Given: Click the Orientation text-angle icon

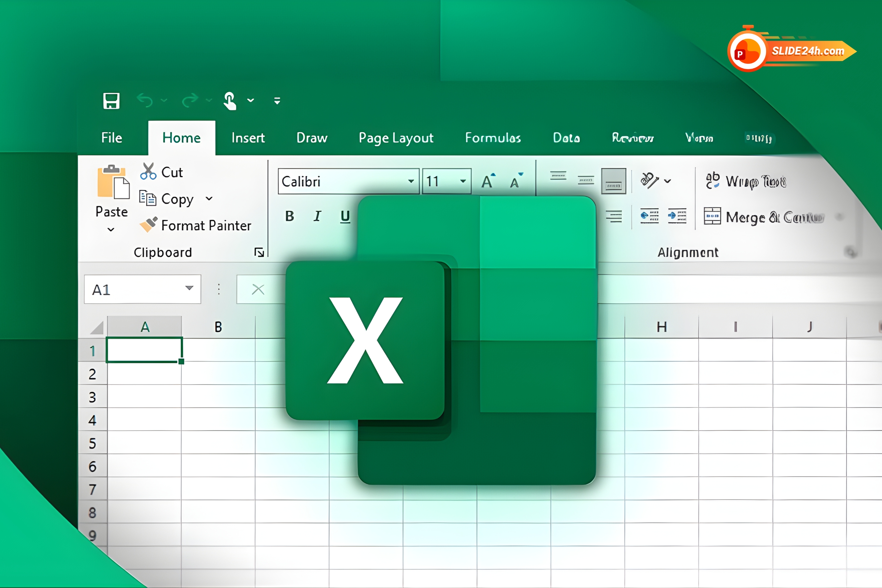Looking at the screenshot, I should (x=650, y=180).
